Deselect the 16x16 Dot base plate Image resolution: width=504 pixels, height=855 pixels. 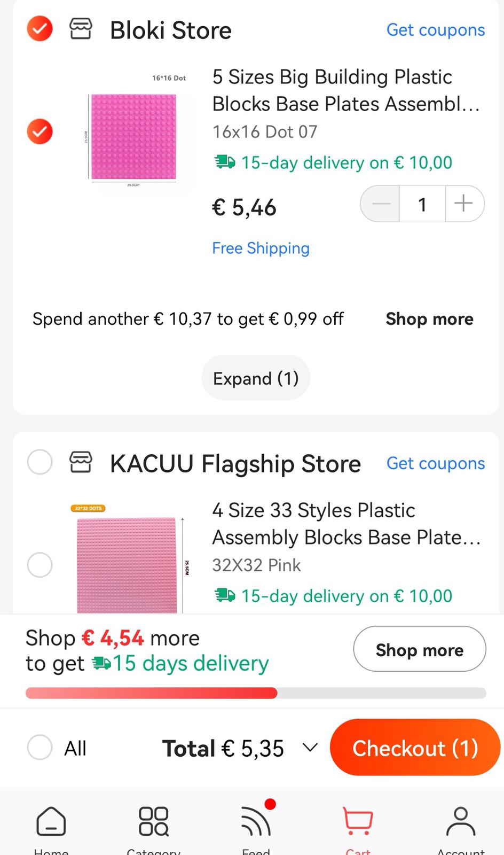(x=40, y=131)
